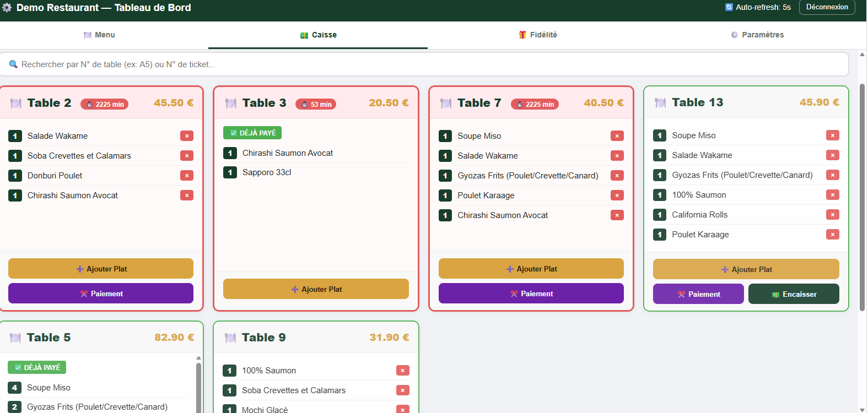Click Ajouter Plat on Table 13
The image size is (868, 413).
[x=746, y=269]
